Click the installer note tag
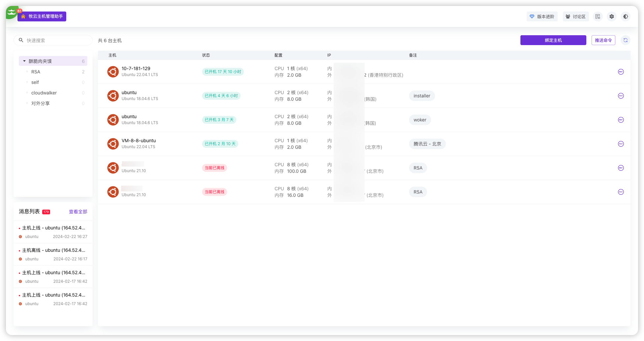The height and width of the screenshot is (341, 644). 422,96
